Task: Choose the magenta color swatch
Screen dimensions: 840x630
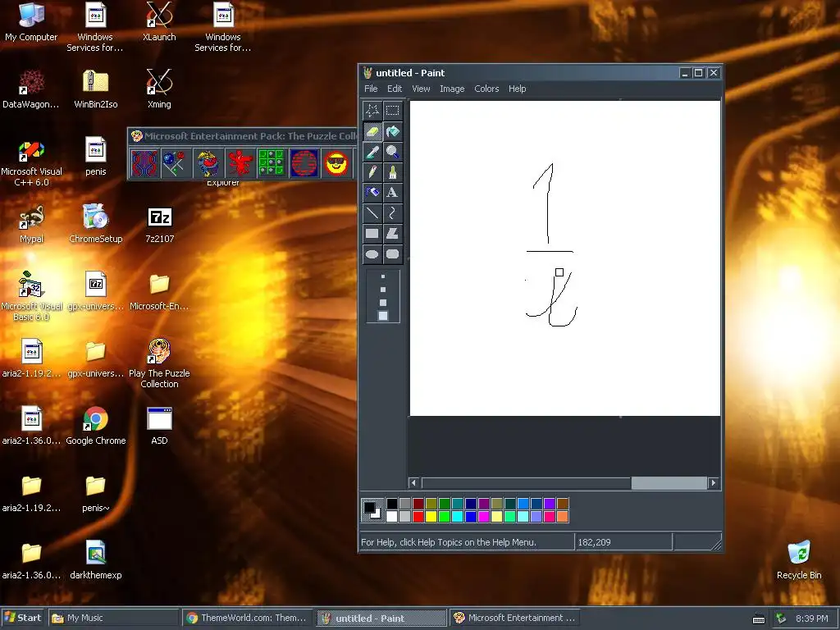Action: coord(484,517)
